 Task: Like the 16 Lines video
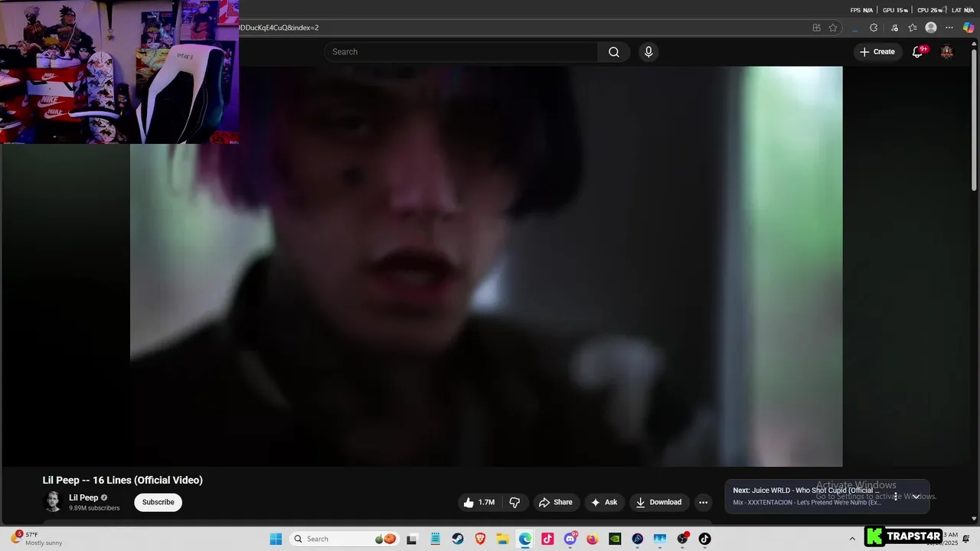click(x=481, y=502)
